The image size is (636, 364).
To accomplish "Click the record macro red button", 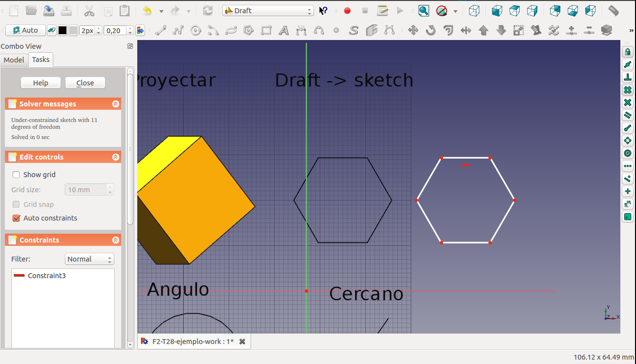I will (347, 11).
